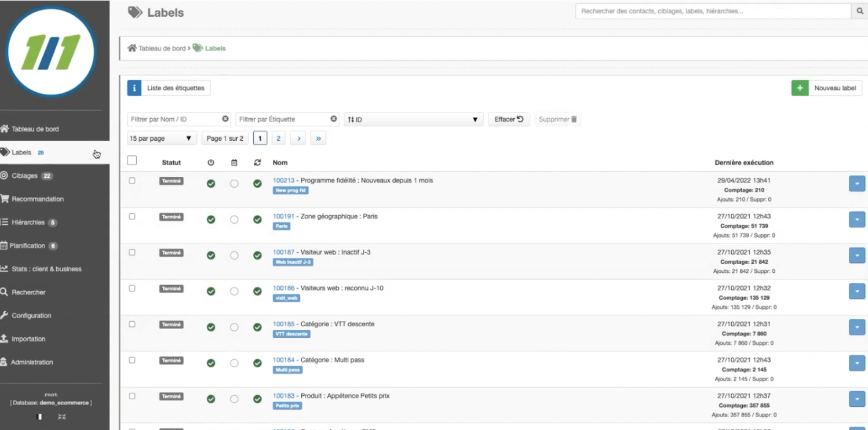Image resolution: width=868 pixels, height=430 pixels.
Task: Click the refresh checkmark for label 100187
Action: click(257, 256)
